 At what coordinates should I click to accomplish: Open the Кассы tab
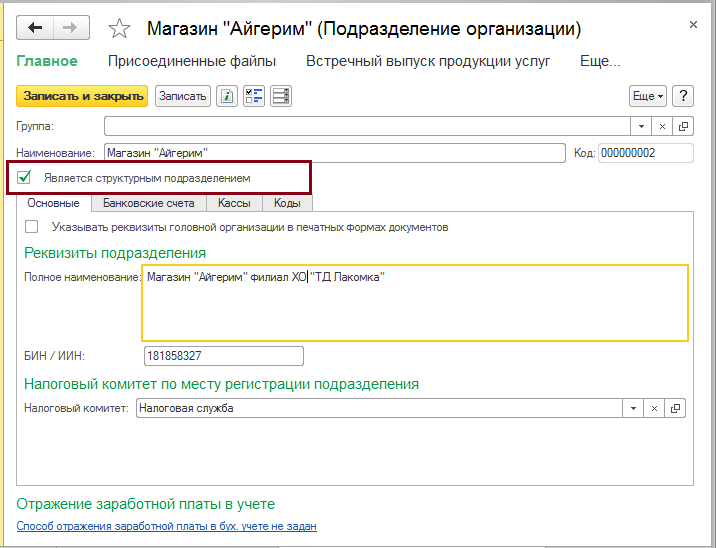tap(234, 203)
